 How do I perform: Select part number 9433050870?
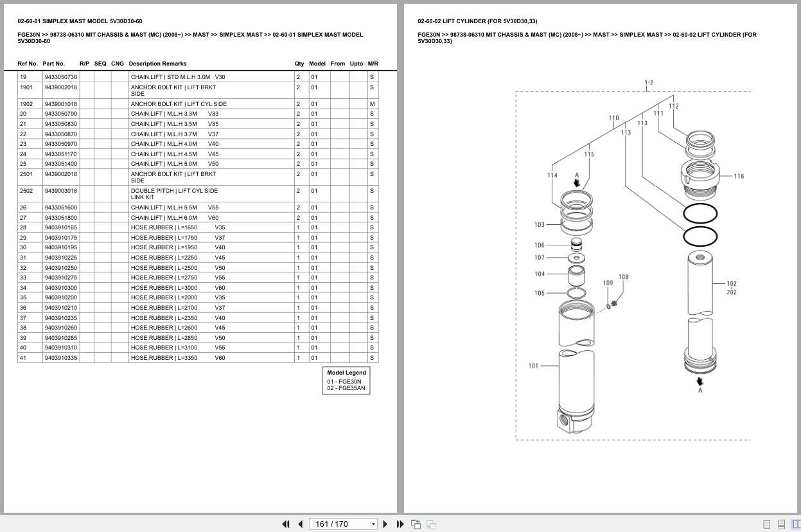[61, 134]
